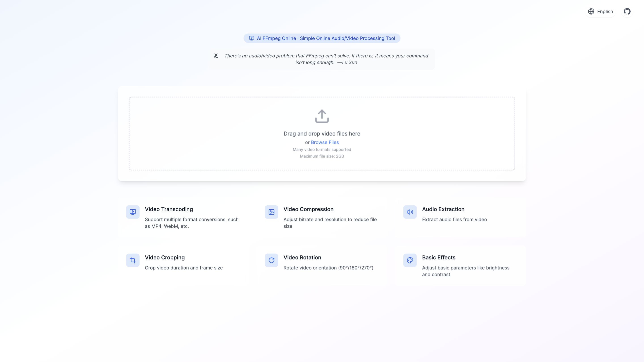Click the Video Rotation feature title

click(x=302, y=257)
